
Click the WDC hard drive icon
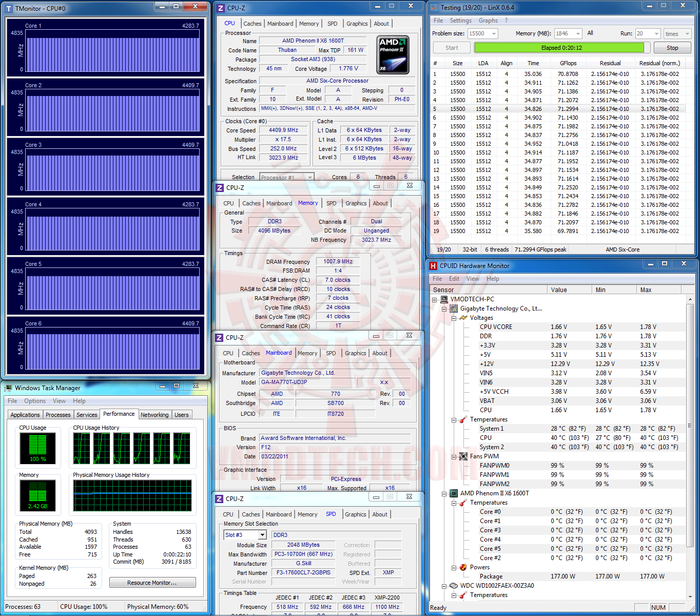pyautogui.click(x=454, y=586)
